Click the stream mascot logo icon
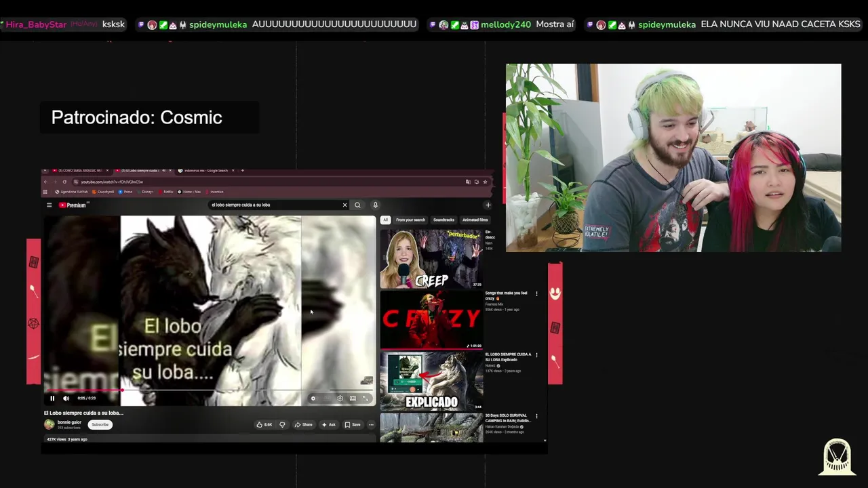Viewport: 868px width, 488px height. tap(837, 456)
